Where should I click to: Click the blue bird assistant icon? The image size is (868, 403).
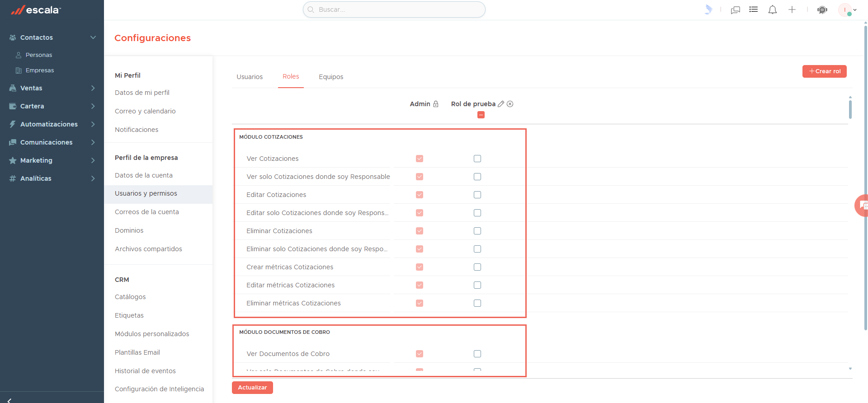(x=708, y=9)
